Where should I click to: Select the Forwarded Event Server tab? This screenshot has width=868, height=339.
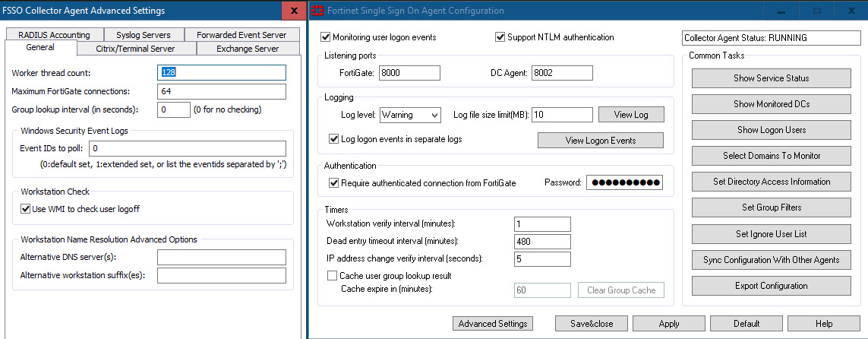pyautogui.click(x=241, y=35)
